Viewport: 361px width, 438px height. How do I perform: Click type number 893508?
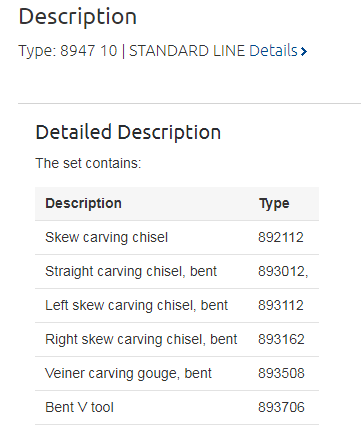(x=281, y=374)
